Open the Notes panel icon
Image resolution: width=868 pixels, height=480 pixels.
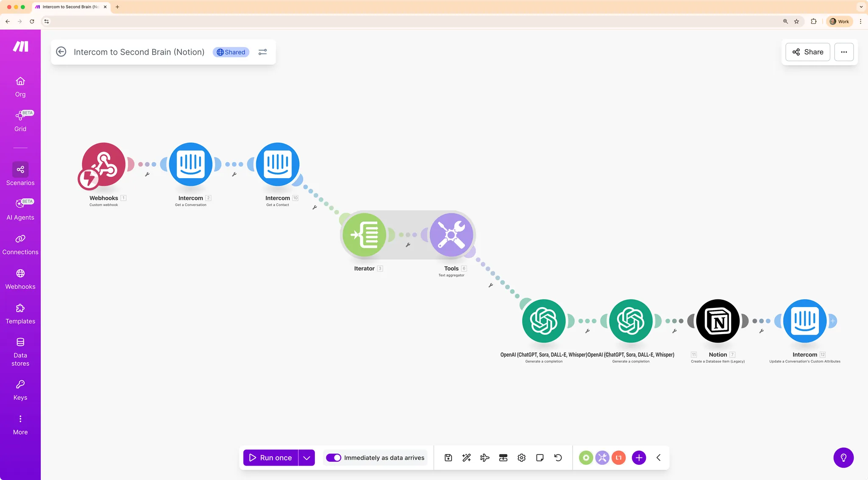[540, 458]
